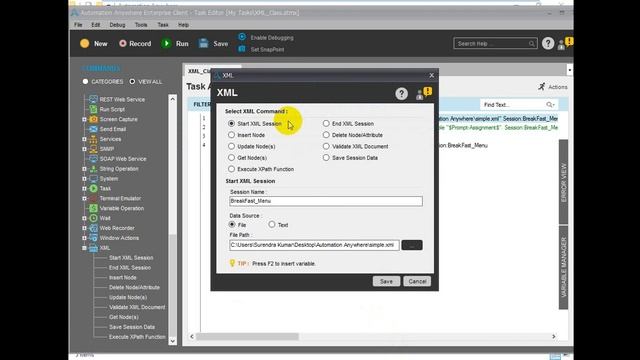Save the task with the toolbar Save icon
This screenshot has width=640, height=360.
[x=203, y=43]
